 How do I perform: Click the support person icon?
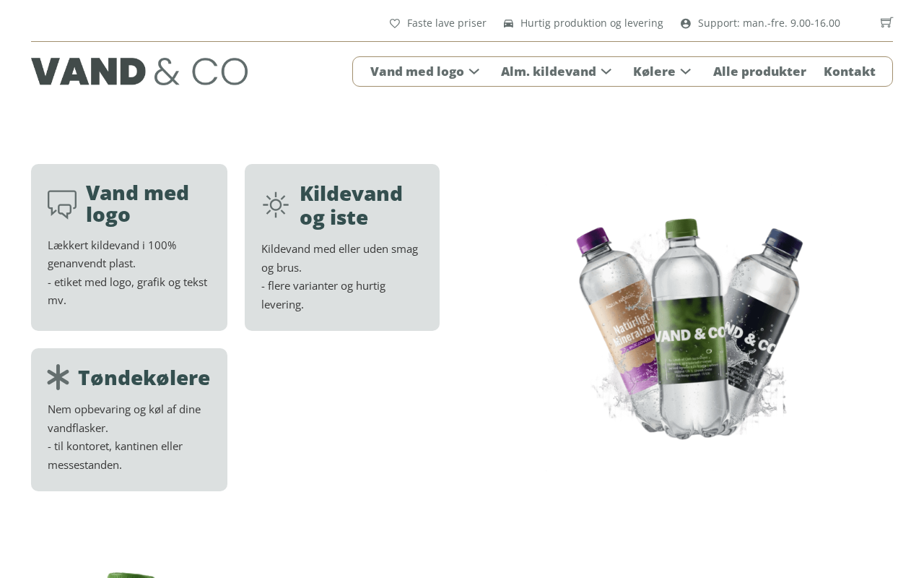[x=686, y=23]
